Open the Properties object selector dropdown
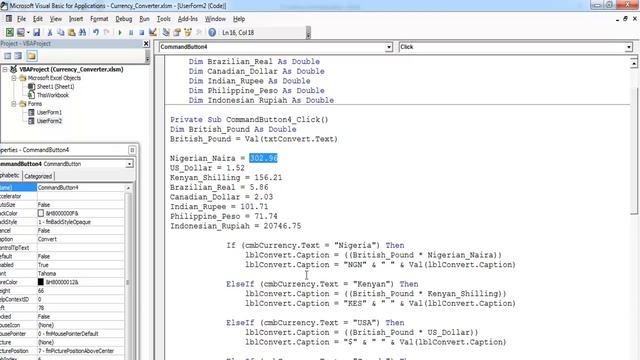The width and height of the screenshot is (640, 360). [x=129, y=164]
